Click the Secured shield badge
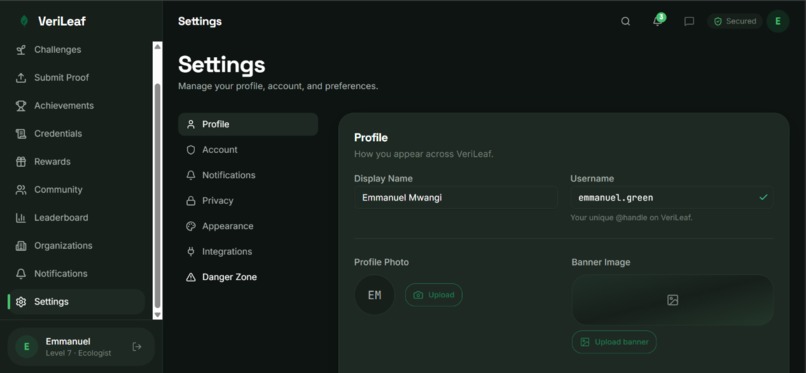This screenshot has height=373, width=806. point(735,22)
